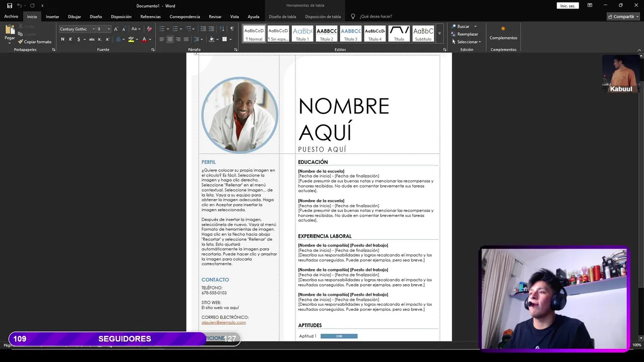
Task: Show paragraph marks (pilcrow icon)
Action: click(232, 29)
